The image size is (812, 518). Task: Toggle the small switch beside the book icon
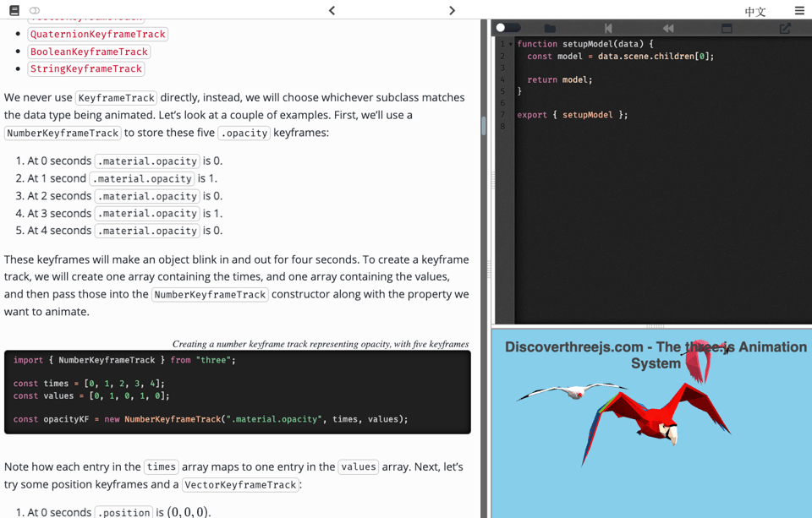coord(35,11)
